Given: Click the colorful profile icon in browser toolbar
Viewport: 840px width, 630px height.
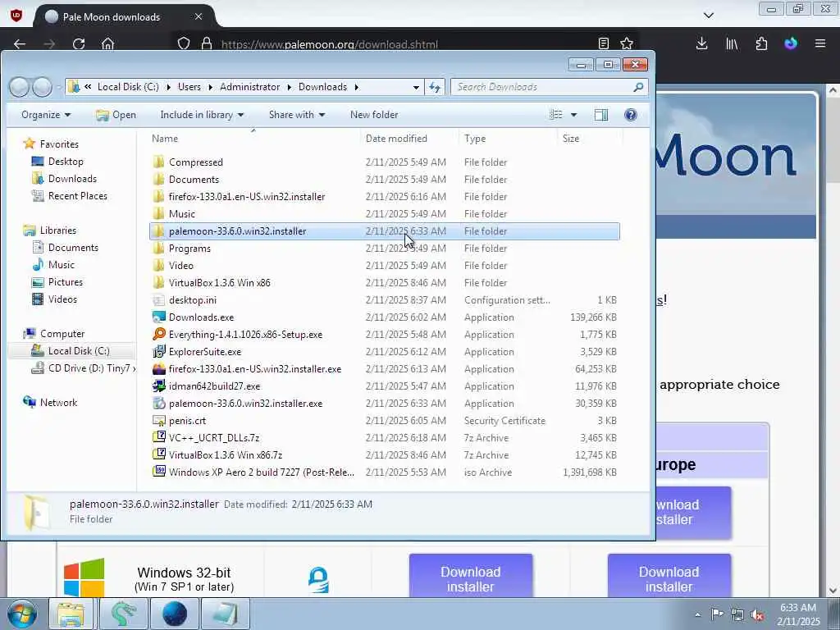Looking at the screenshot, I should point(791,43).
